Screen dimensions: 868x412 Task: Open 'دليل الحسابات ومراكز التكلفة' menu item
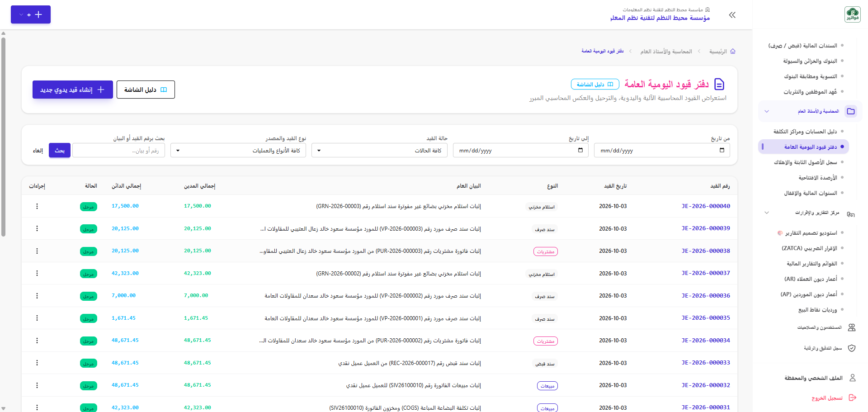point(805,132)
